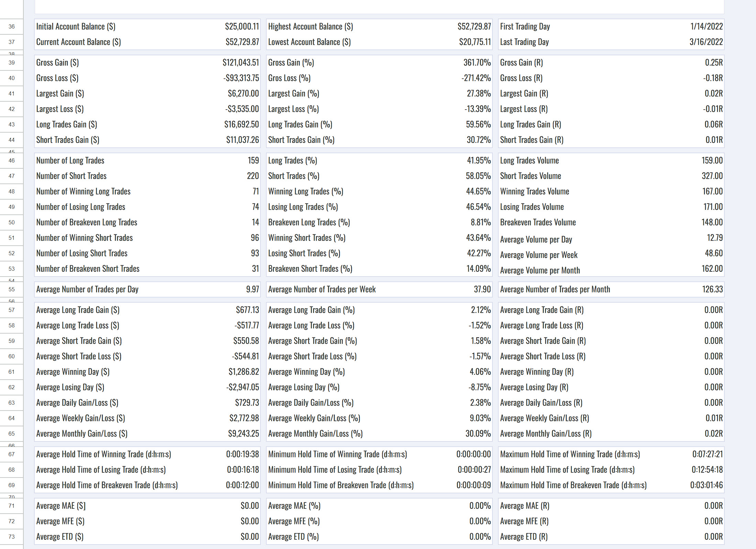Click the Initial Account Balance value cell
756x549 pixels.
(242, 26)
